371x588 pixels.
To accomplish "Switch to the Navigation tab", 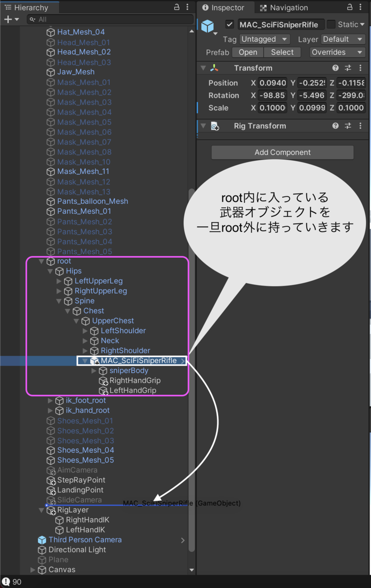I will [x=284, y=7].
